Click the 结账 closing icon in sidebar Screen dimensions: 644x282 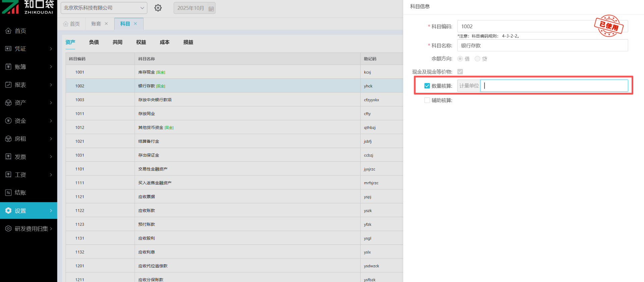tap(8, 193)
